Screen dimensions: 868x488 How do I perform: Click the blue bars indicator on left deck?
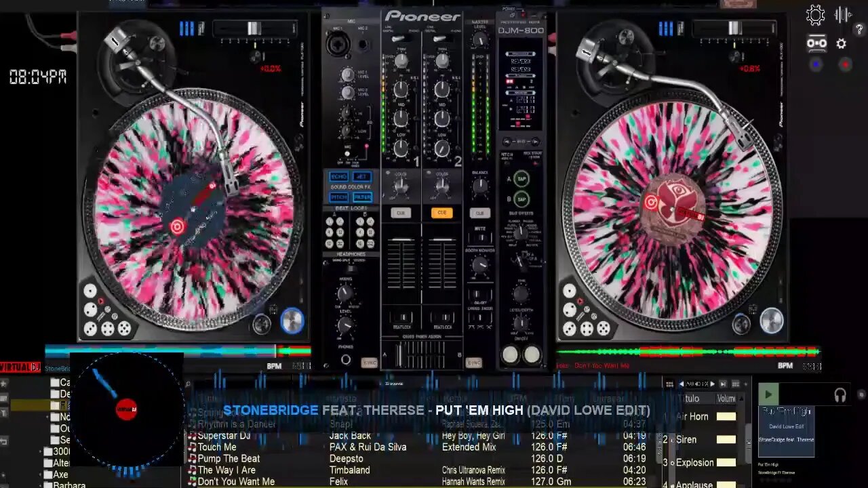tap(186, 28)
